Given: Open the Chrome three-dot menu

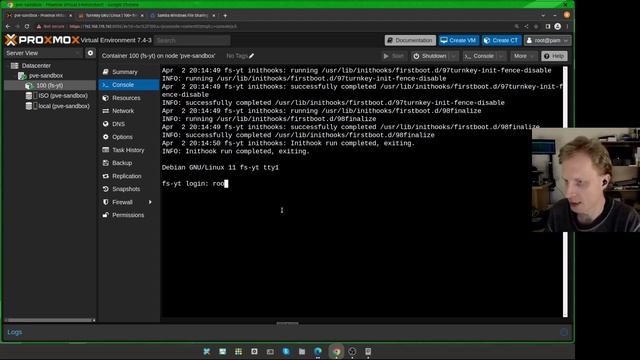Looking at the screenshot, I should [567, 27].
